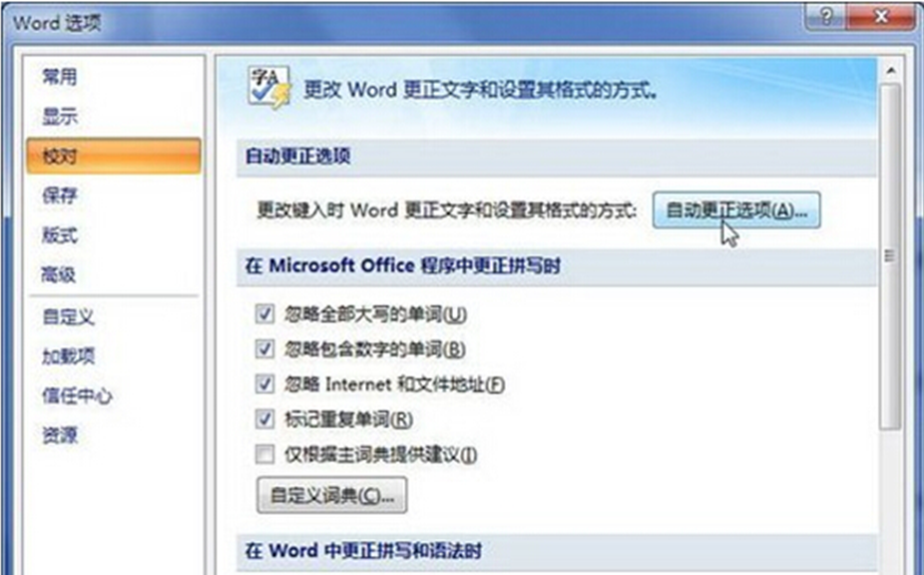Click the 更改键入时 Word 更正文字 label
This screenshot has width=924, height=575.
[x=447, y=210]
